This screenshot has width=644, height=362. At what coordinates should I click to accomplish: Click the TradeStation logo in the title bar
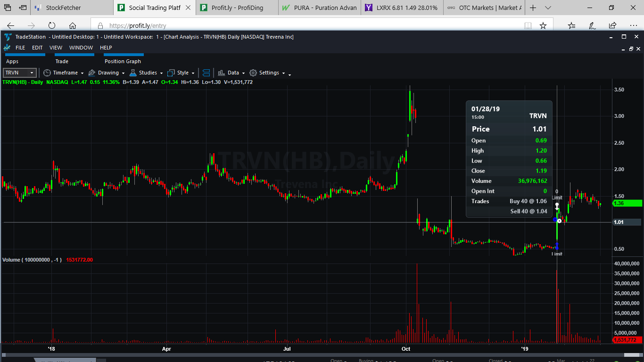coord(8,37)
